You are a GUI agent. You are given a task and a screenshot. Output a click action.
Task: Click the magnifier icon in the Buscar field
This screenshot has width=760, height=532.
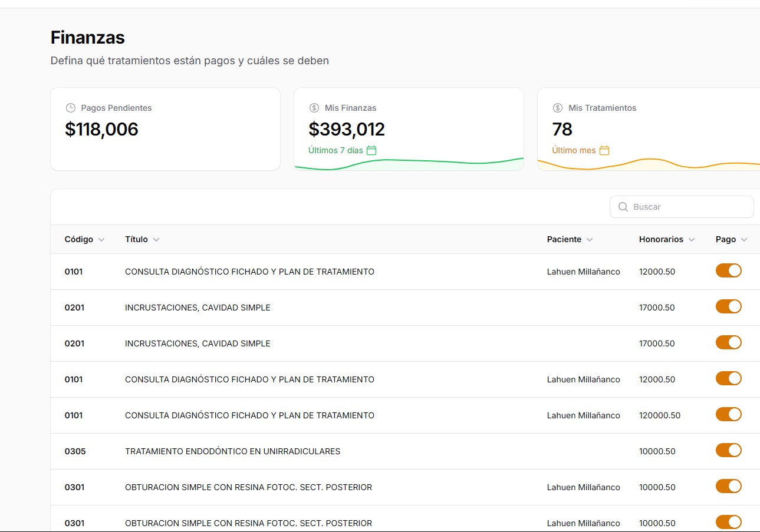(623, 207)
